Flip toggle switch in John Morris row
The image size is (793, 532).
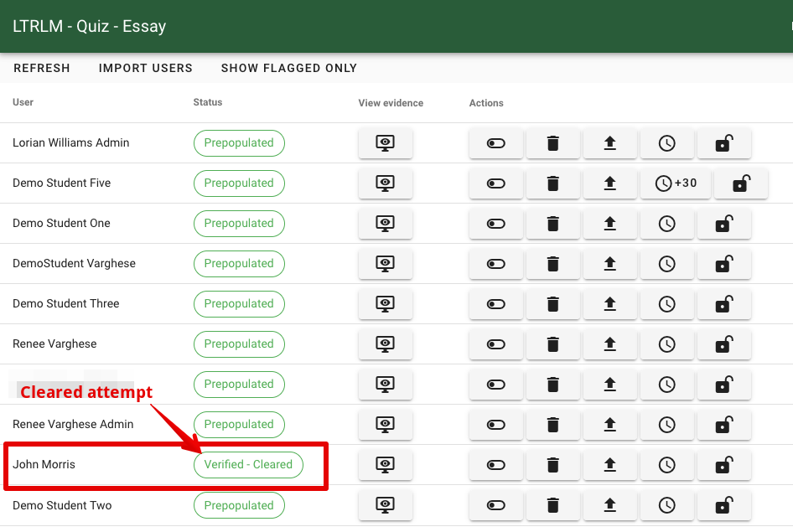tap(496, 465)
